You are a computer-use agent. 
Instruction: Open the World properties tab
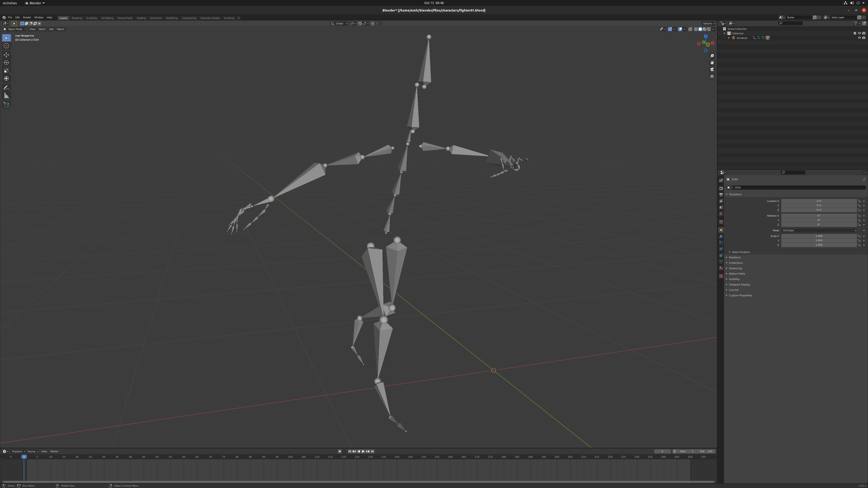pos(721,214)
